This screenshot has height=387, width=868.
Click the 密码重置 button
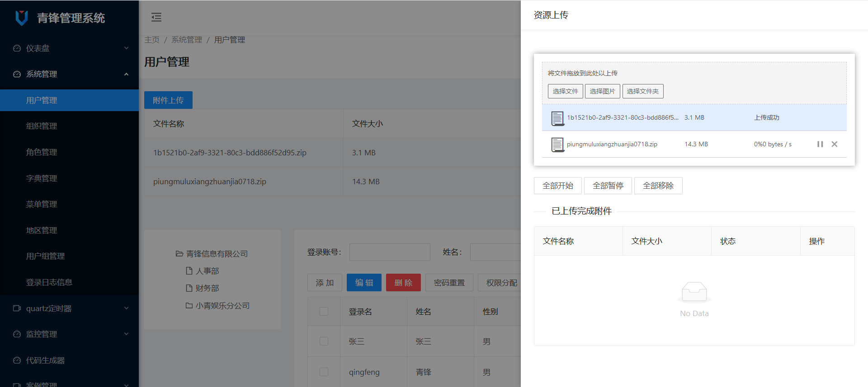coord(449,283)
